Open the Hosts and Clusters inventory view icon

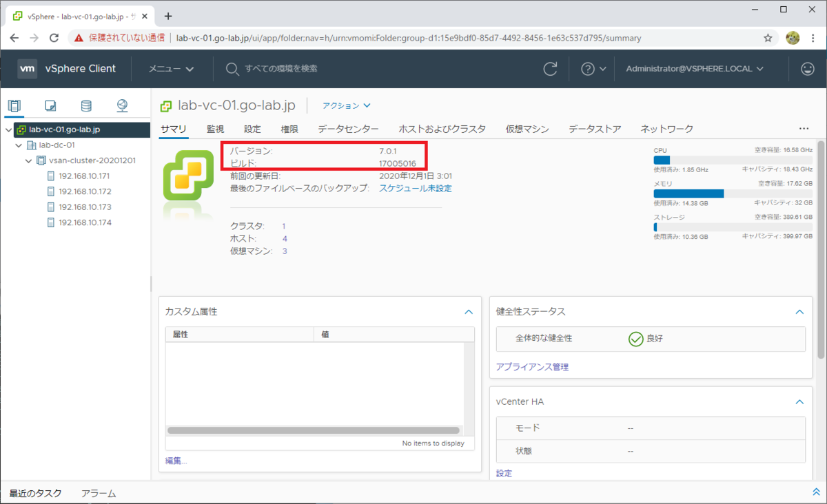pyautogui.click(x=14, y=105)
